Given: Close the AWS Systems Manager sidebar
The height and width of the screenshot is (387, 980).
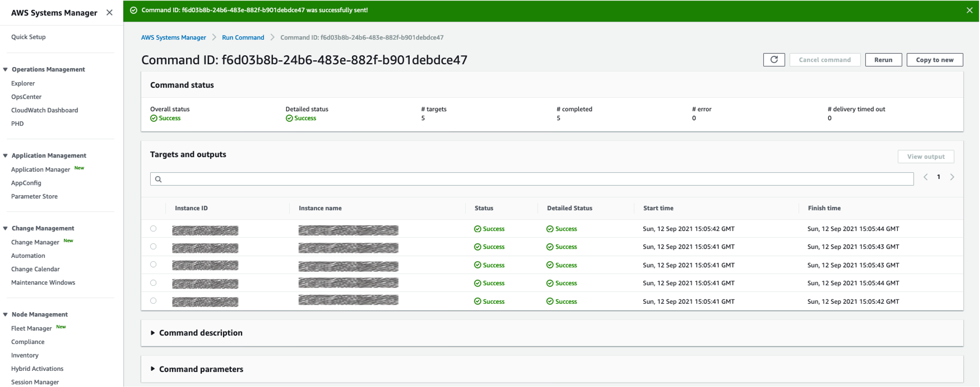Looking at the screenshot, I should pyautogui.click(x=110, y=13).
